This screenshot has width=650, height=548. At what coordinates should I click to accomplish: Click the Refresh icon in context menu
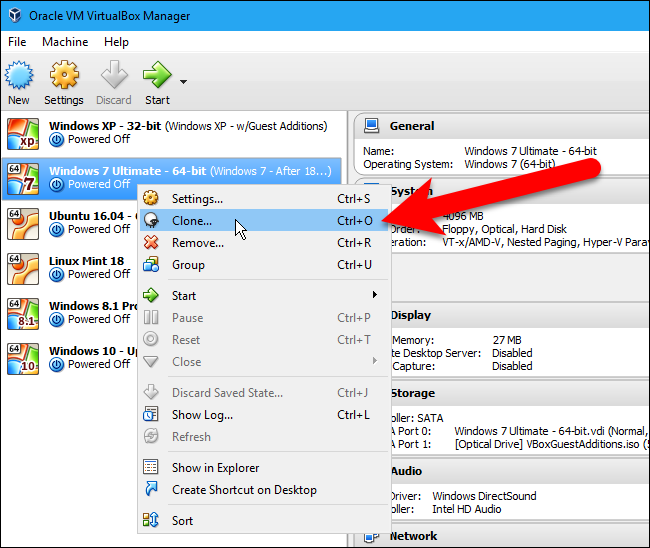pyautogui.click(x=151, y=436)
